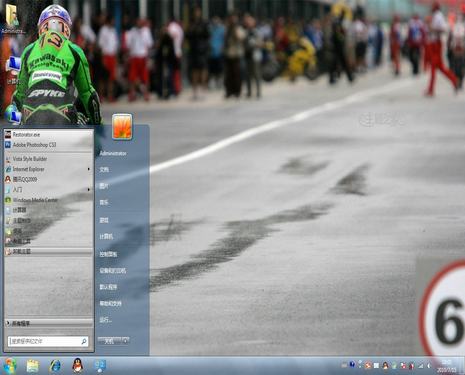This screenshot has height=375, width=465.
Task: Click the QQ penguin icon in the system tray
Action: [x=385, y=366]
